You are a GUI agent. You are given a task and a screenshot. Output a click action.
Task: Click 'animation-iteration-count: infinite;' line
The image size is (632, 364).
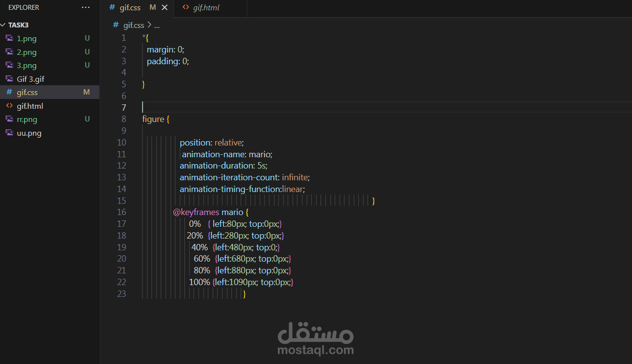[245, 177]
